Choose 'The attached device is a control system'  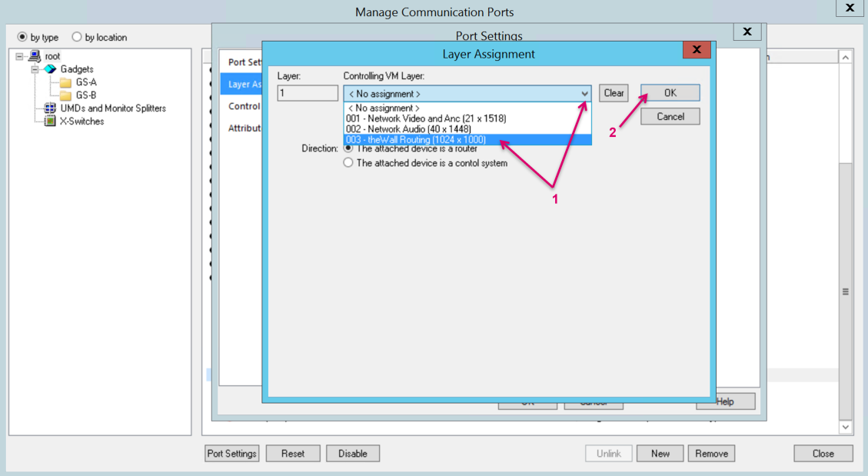coord(348,163)
